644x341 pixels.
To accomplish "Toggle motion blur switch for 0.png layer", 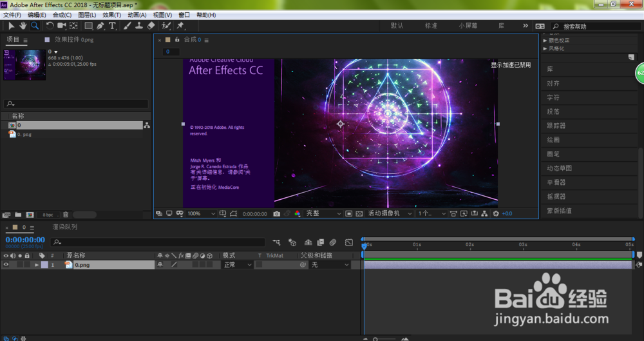I will pos(196,265).
